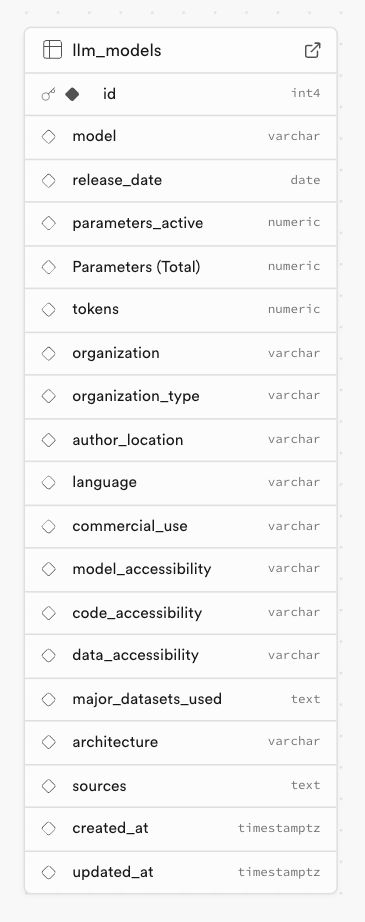Open llm_models table via external link icon
This screenshot has width=365, height=922.
coord(313,50)
